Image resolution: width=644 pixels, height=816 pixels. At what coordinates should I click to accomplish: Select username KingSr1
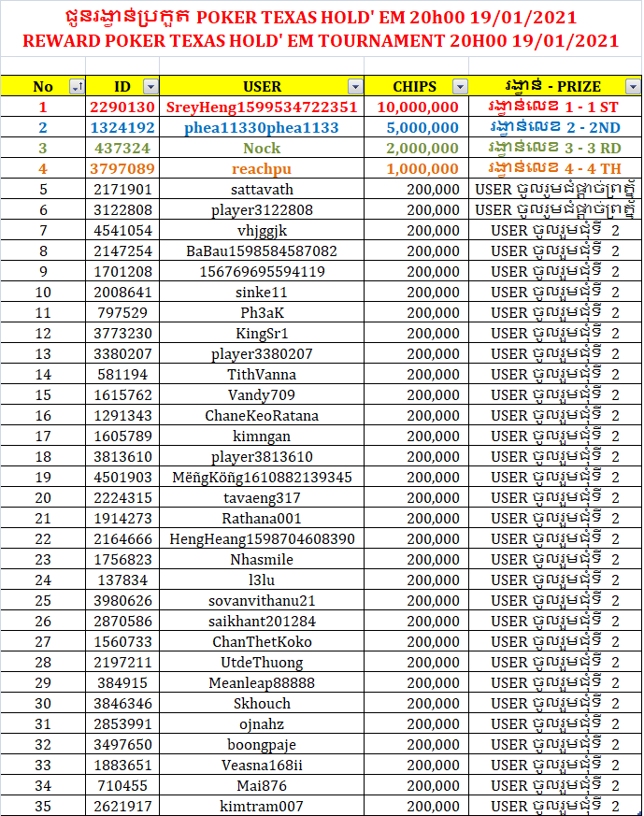click(x=262, y=333)
